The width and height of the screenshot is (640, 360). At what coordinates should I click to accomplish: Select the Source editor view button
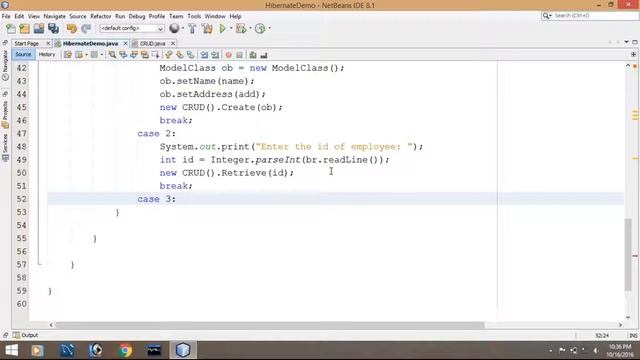click(x=23, y=54)
